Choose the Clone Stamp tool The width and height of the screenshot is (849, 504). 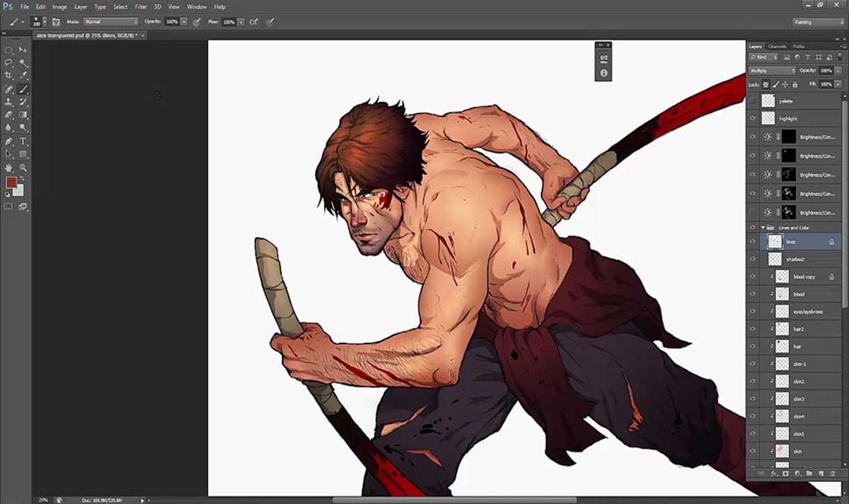(x=8, y=102)
